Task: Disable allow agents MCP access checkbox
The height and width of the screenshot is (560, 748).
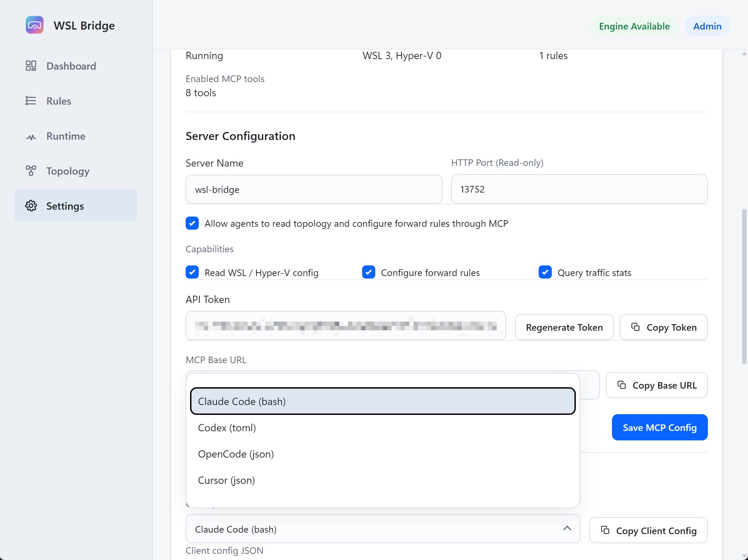Action: 192,223
